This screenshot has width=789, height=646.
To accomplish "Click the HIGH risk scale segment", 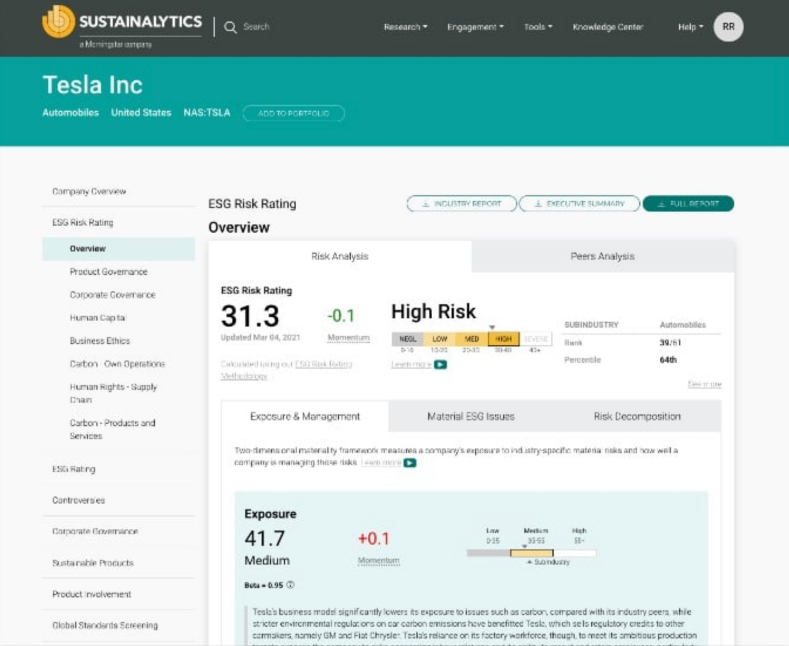I will pos(504,339).
